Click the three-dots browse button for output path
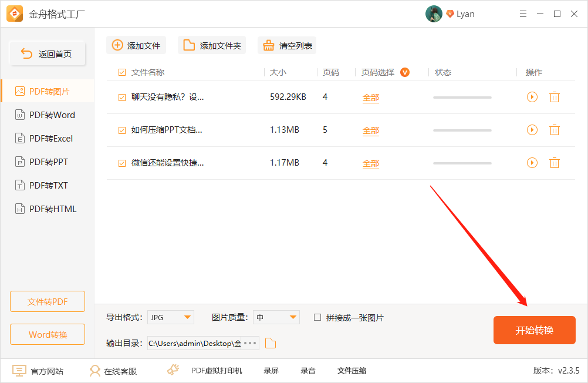Image resolution: width=588 pixels, height=383 pixels. click(250, 343)
